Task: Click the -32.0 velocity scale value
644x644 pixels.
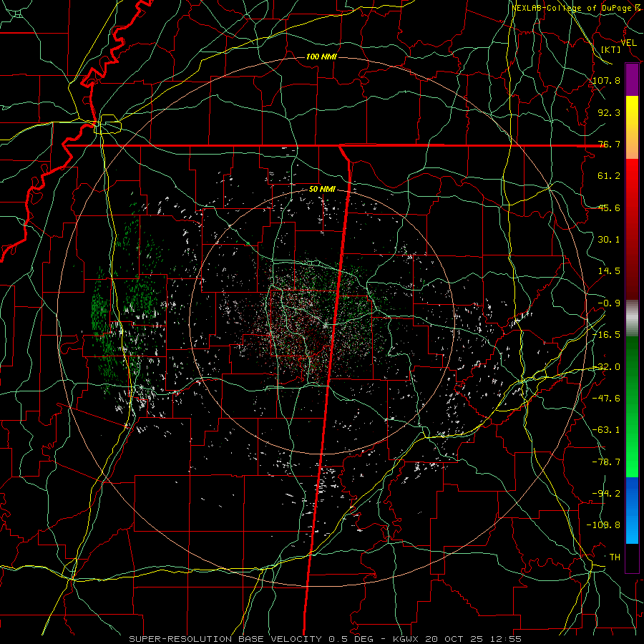Action: click(x=607, y=367)
